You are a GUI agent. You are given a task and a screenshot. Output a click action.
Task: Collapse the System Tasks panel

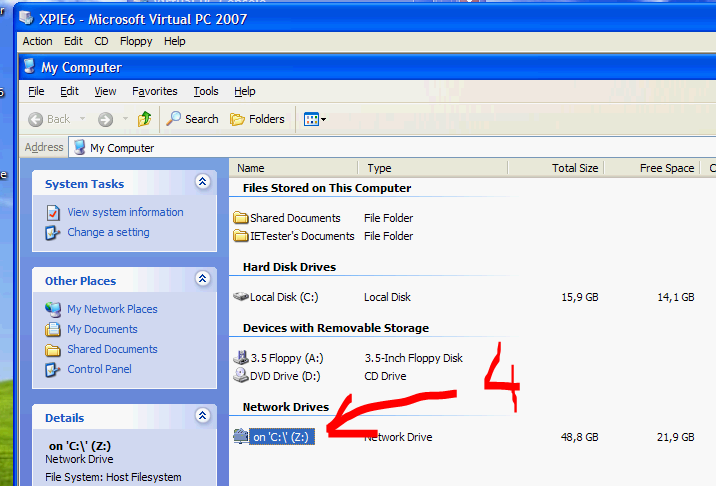point(203,182)
